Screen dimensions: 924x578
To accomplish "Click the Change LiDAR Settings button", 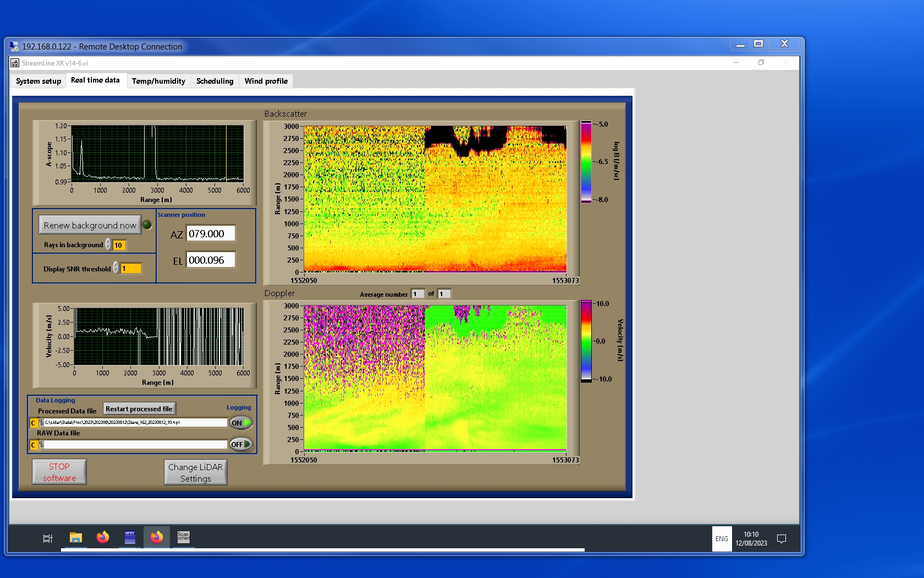I will [x=195, y=472].
